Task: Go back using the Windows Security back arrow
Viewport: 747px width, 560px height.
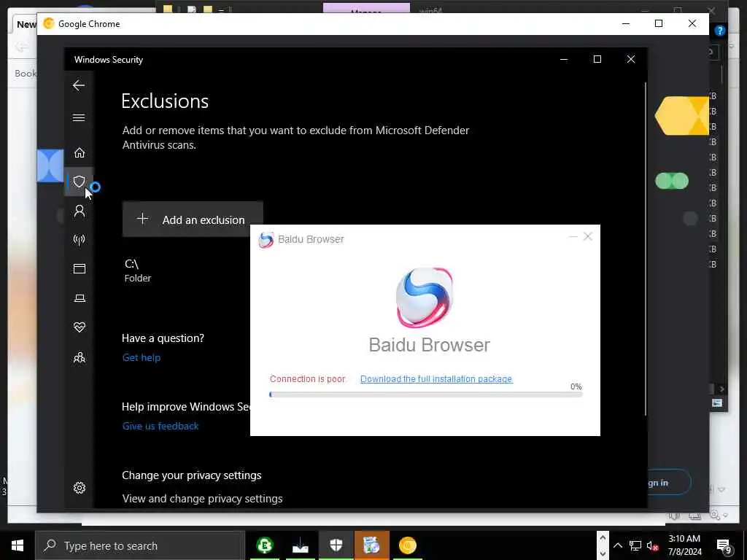Action: coord(79,86)
